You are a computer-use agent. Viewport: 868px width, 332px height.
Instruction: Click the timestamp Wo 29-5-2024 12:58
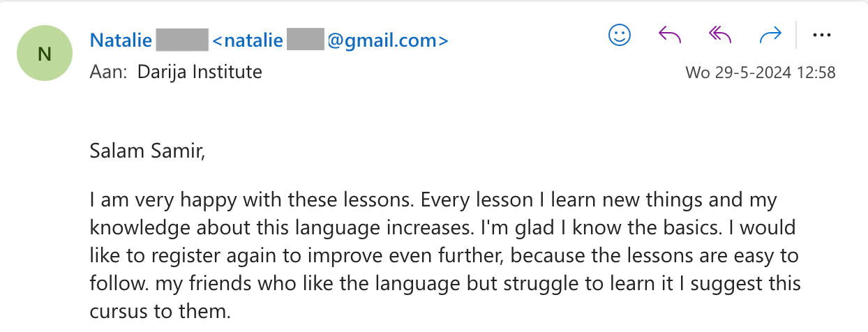pos(760,73)
